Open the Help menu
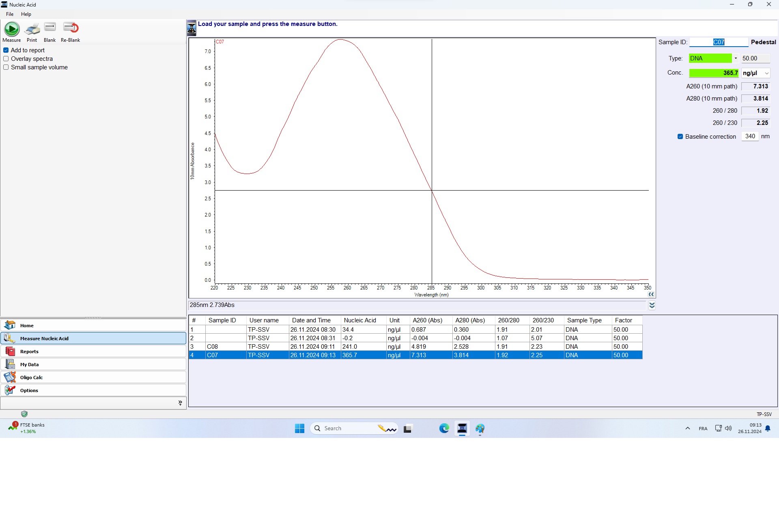Screen dimensions: 779x532 pos(26,14)
